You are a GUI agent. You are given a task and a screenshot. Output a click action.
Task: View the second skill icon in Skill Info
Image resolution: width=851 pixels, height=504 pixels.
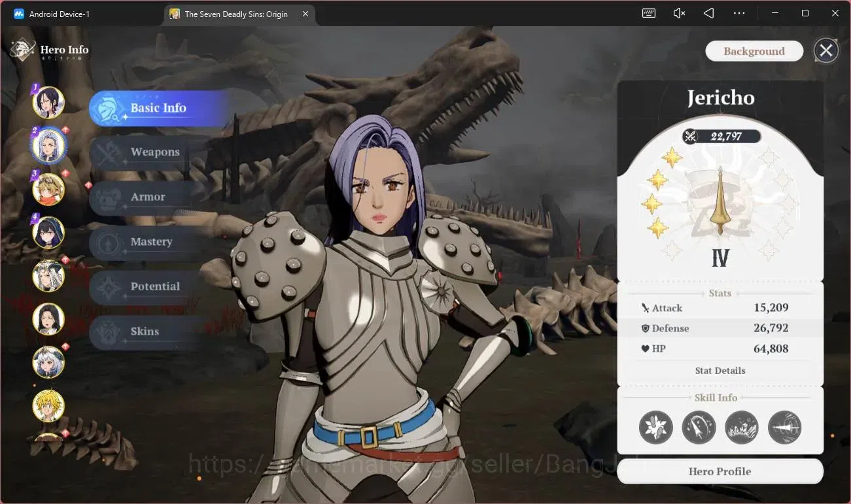pyautogui.click(x=699, y=428)
